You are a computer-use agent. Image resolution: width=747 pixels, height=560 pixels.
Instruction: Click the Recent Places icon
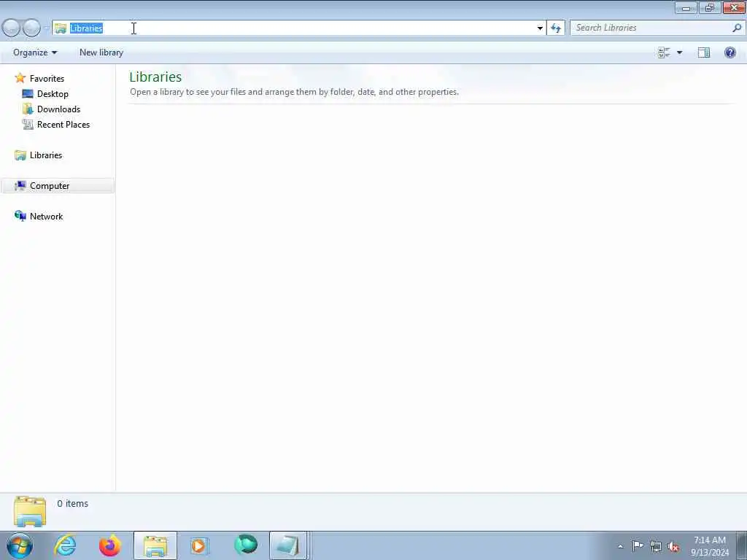tap(28, 124)
